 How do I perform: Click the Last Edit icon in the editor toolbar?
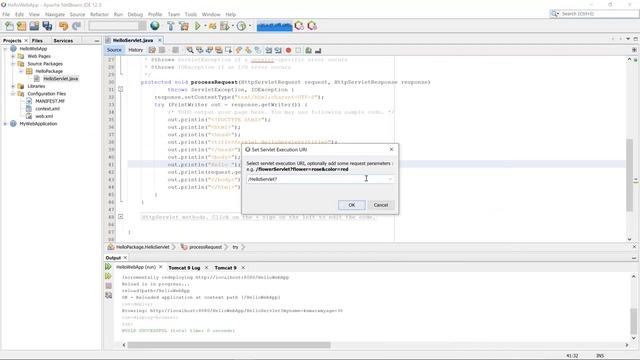tap(152, 50)
